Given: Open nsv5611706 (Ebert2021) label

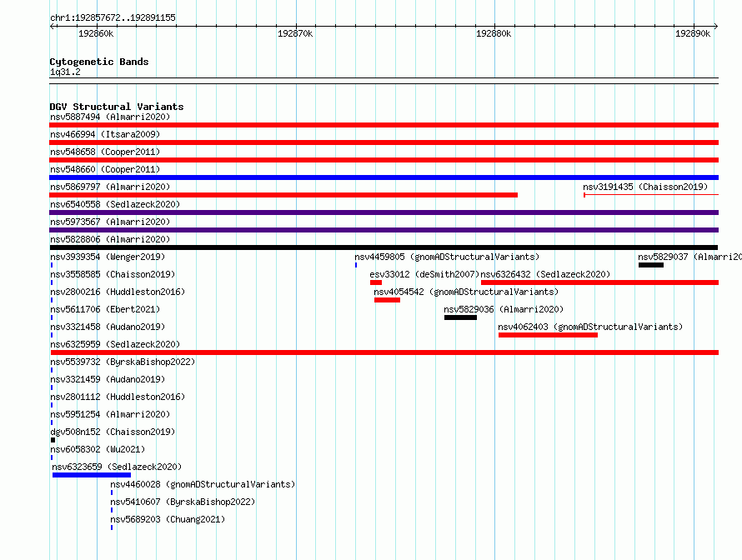Looking at the screenshot, I should 105,309.
